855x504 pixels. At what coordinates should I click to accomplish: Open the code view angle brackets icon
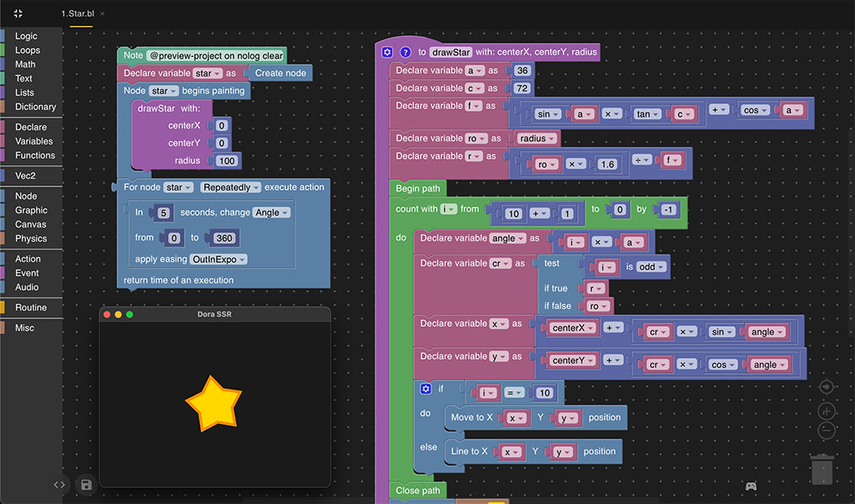coord(60,485)
